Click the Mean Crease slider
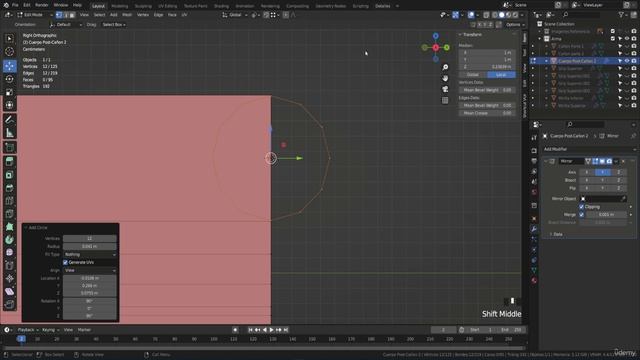 [x=487, y=113]
